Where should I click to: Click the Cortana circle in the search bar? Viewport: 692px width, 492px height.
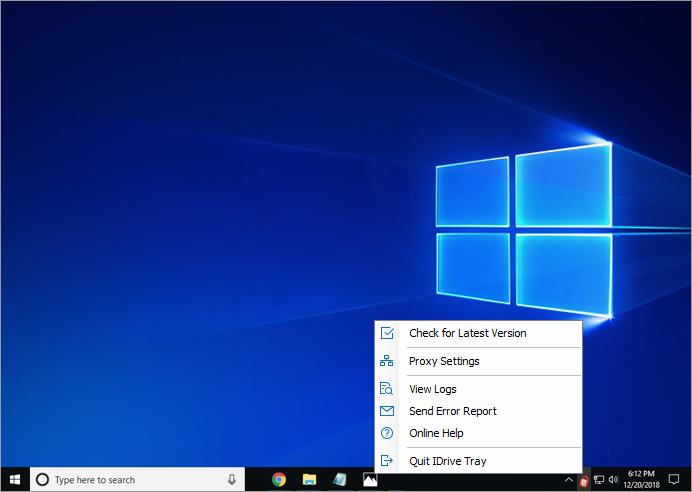[42, 480]
